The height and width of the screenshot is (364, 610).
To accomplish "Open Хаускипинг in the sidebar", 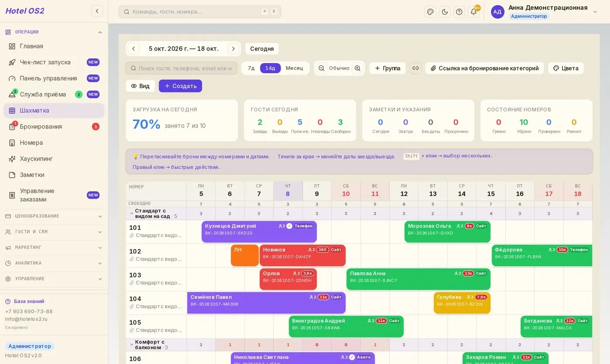I will (54, 159).
